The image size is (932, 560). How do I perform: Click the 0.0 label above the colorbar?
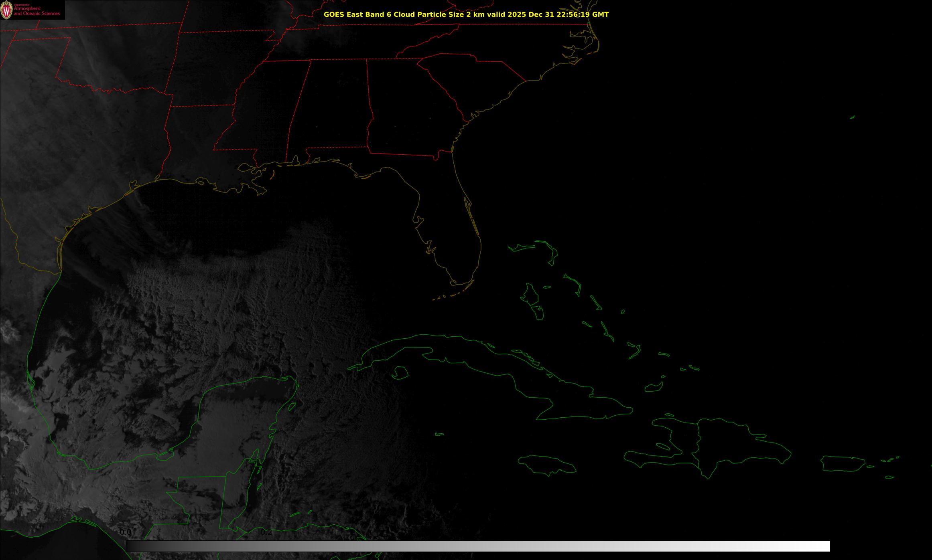point(125,532)
